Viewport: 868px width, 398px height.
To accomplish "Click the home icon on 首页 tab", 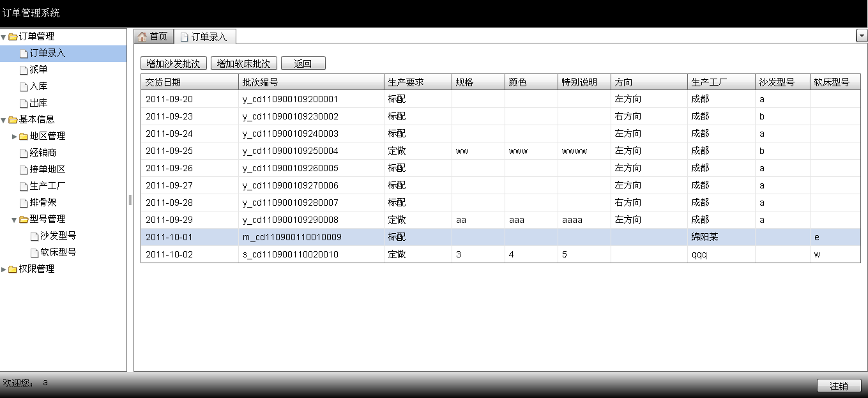I will (142, 36).
